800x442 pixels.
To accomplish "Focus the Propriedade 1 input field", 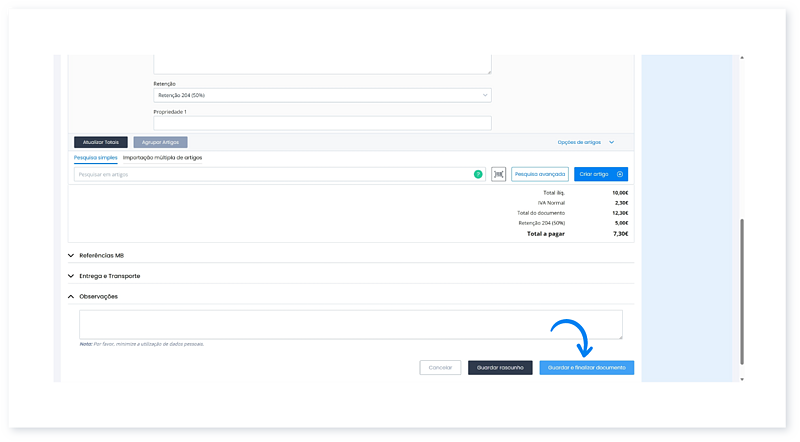I will click(x=322, y=124).
